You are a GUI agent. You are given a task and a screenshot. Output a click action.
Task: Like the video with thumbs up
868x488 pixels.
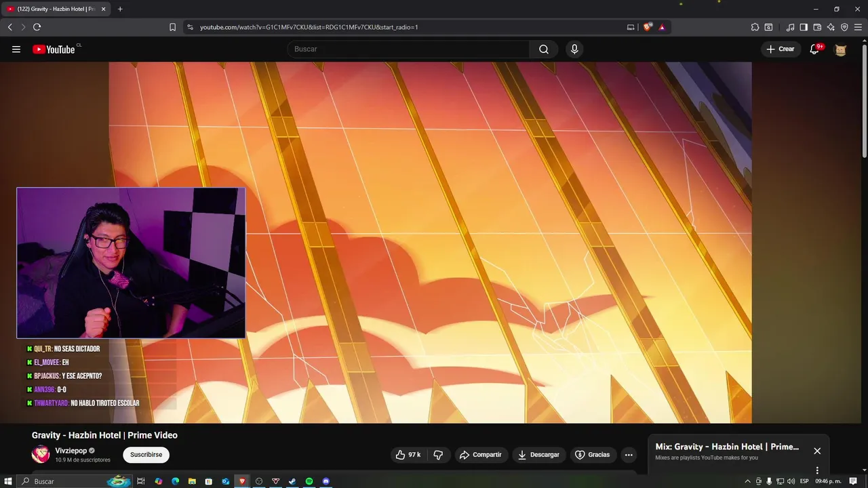[409, 455]
